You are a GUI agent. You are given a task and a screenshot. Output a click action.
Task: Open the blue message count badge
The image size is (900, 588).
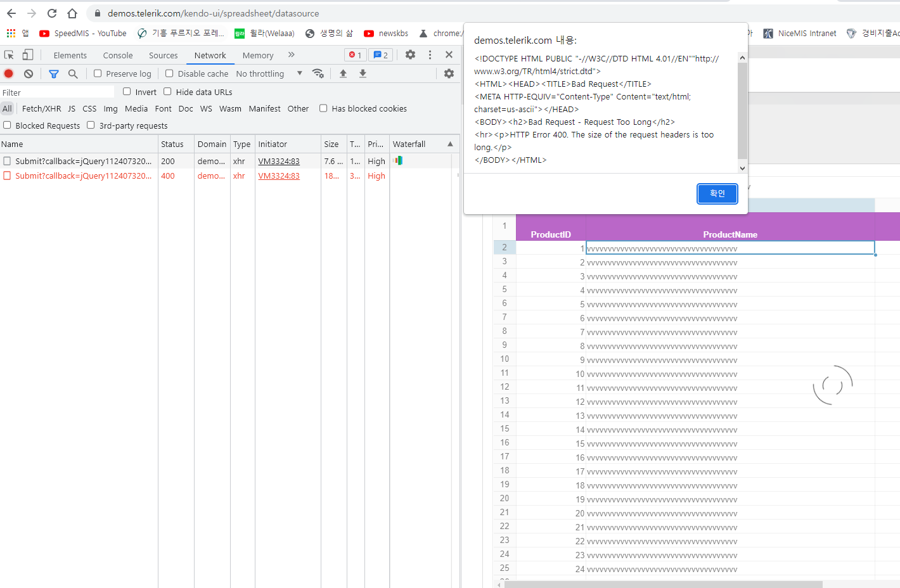[x=381, y=55]
